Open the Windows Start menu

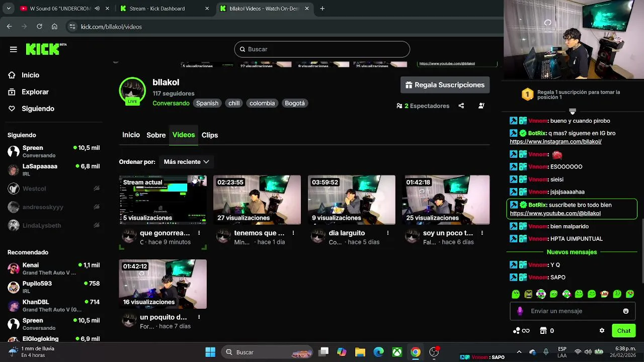[x=210, y=352]
